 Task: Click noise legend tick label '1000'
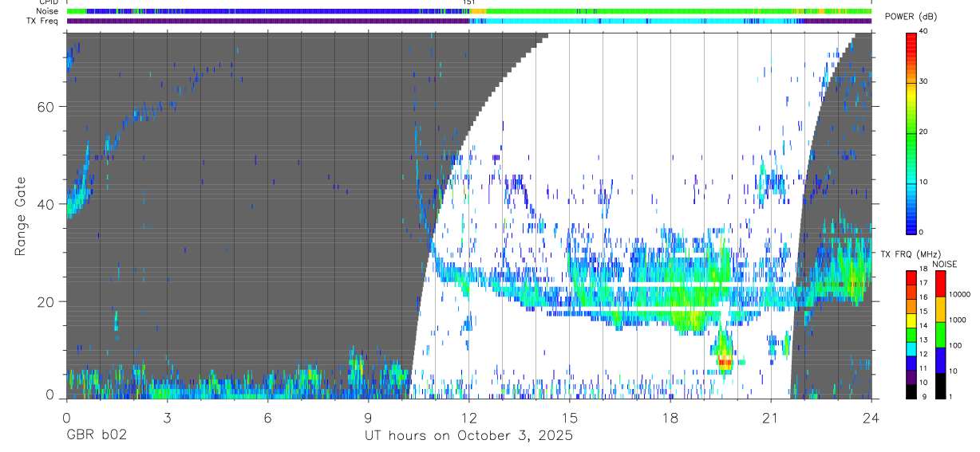(958, 320)
